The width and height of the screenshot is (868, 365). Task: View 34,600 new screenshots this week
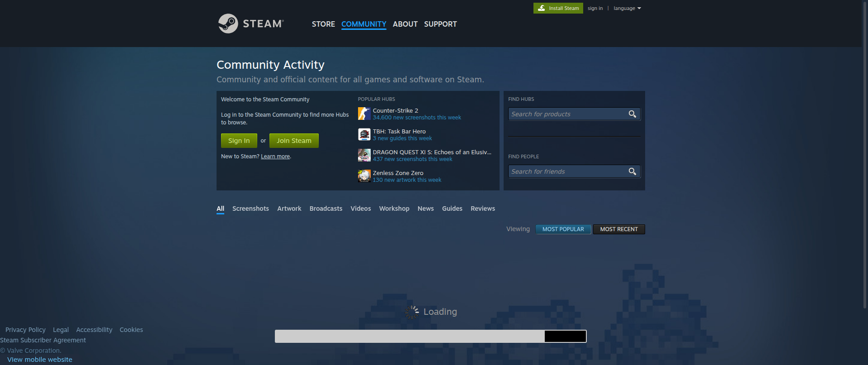point(417,118)
